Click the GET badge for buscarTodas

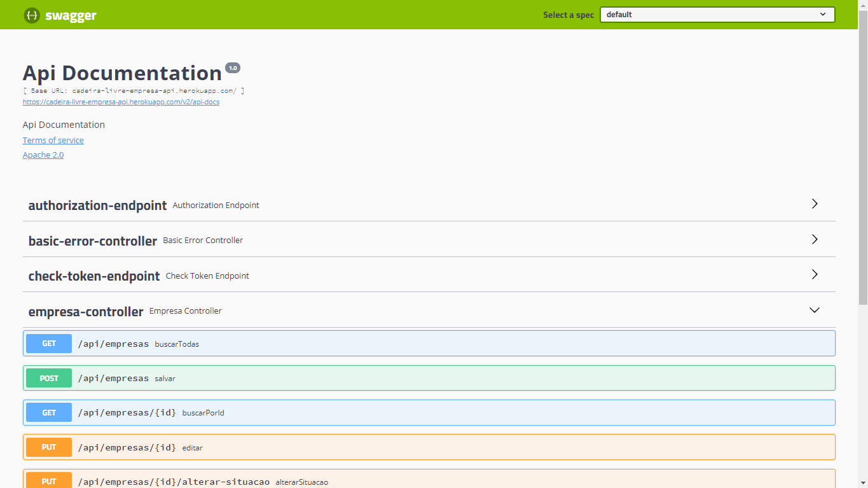pos(49,344)
